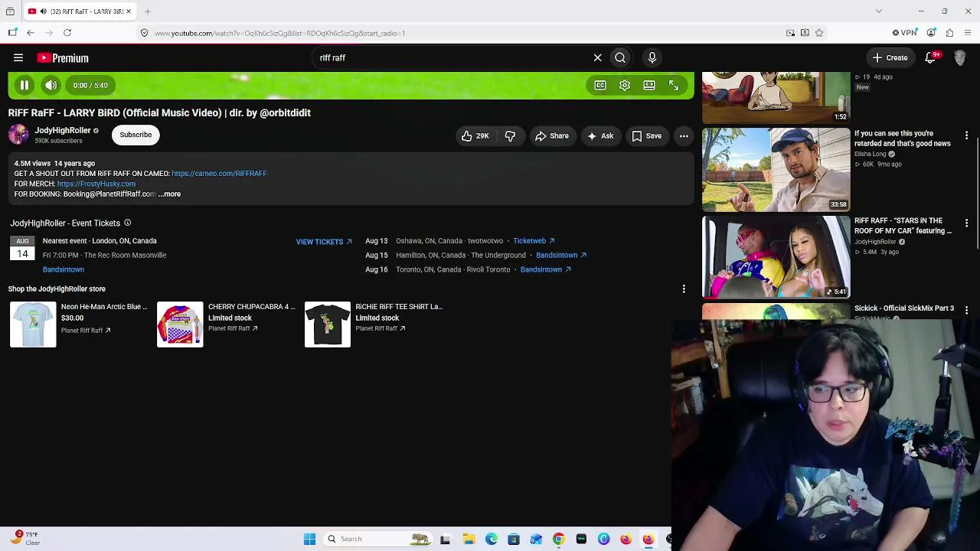Clear the search query text
980x551 pixels.
[598, 57]
